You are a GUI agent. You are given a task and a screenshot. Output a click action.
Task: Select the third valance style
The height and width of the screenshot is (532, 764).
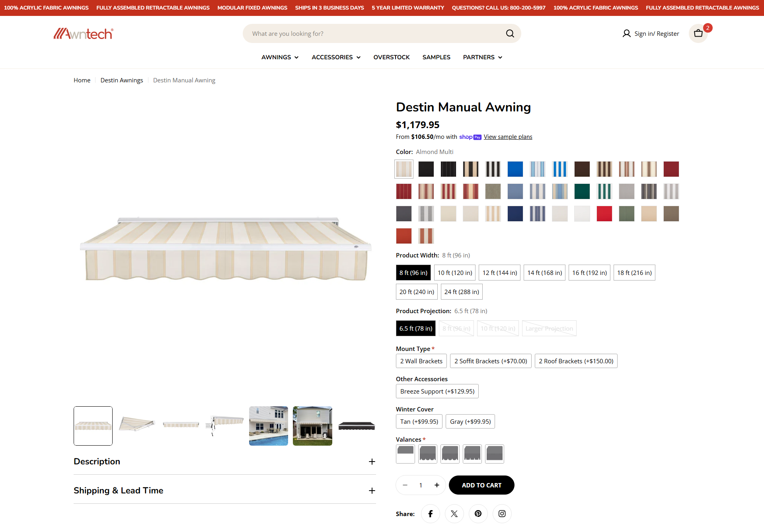click(x=450, y=454)
